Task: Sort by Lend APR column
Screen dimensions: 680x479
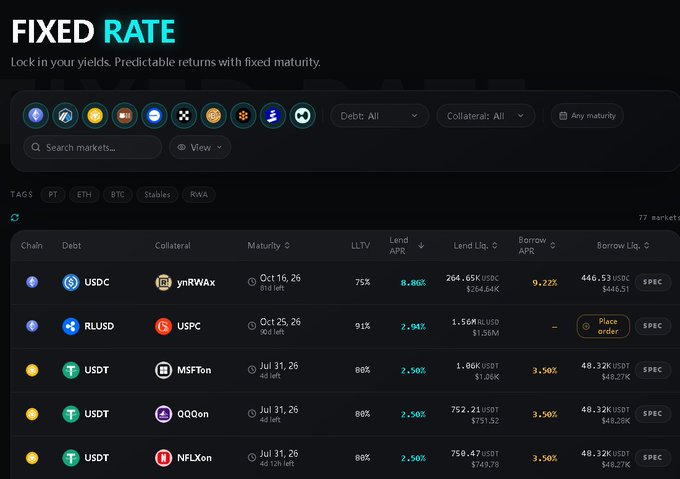Action: click(x=406, y=245)
